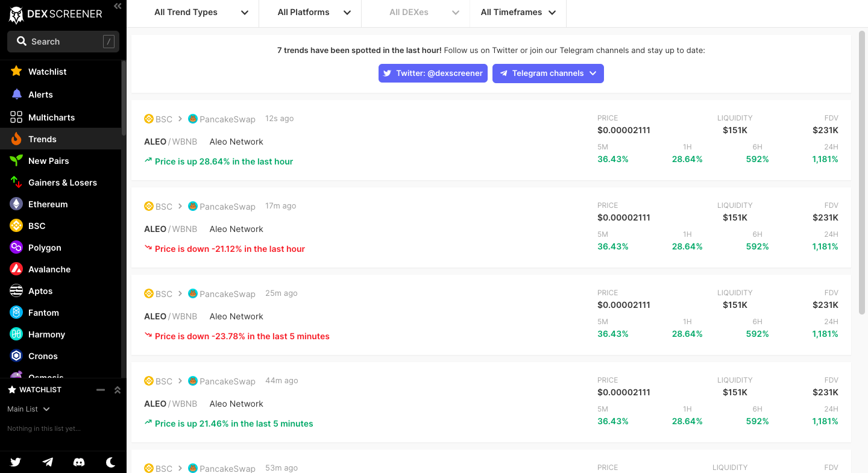Collapse the sidebar with double-chevron icon
This screenshot has width=868, height=473.
click(118, 6)
